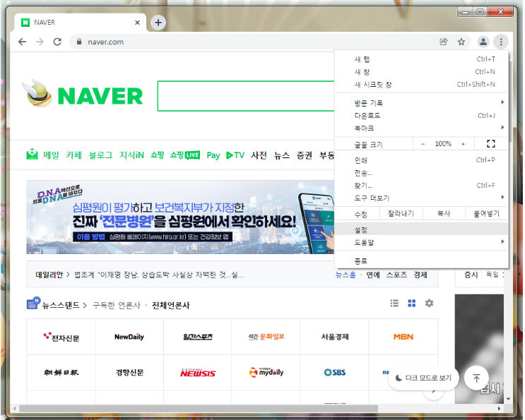
Task: Select the 구독한 언론사 tab
Action: (116, 306)
